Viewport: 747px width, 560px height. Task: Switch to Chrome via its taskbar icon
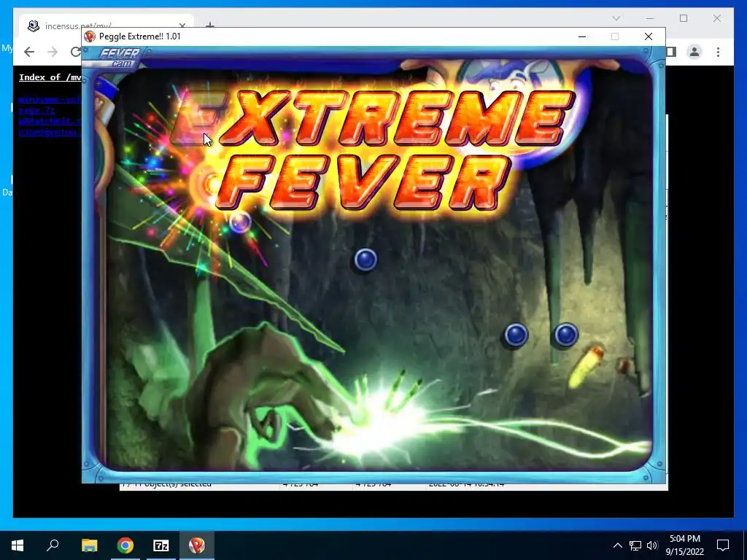pos(125,545)
